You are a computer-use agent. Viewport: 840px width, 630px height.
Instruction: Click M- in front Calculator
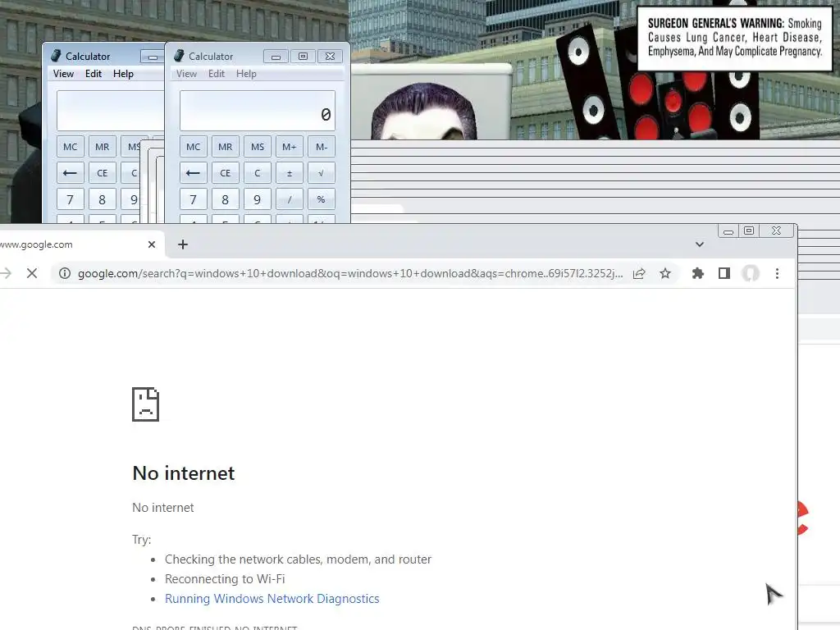tap(322, 147)
